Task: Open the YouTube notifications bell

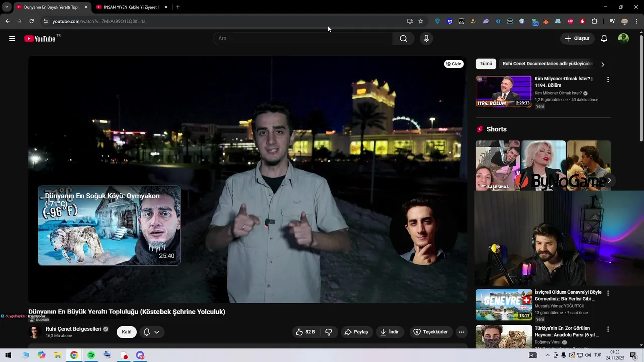Action: coord(604,39)
